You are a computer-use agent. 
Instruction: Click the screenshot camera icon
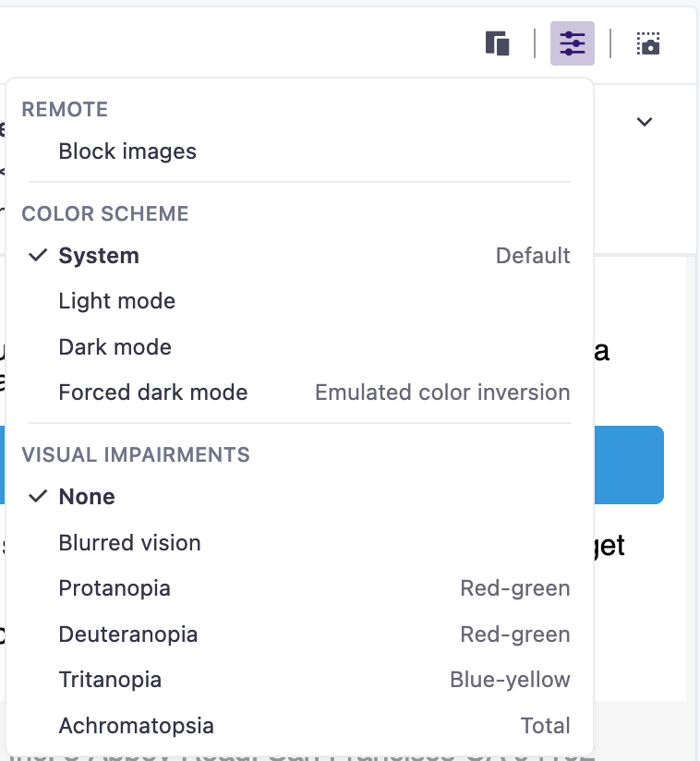tap(649, 43)
